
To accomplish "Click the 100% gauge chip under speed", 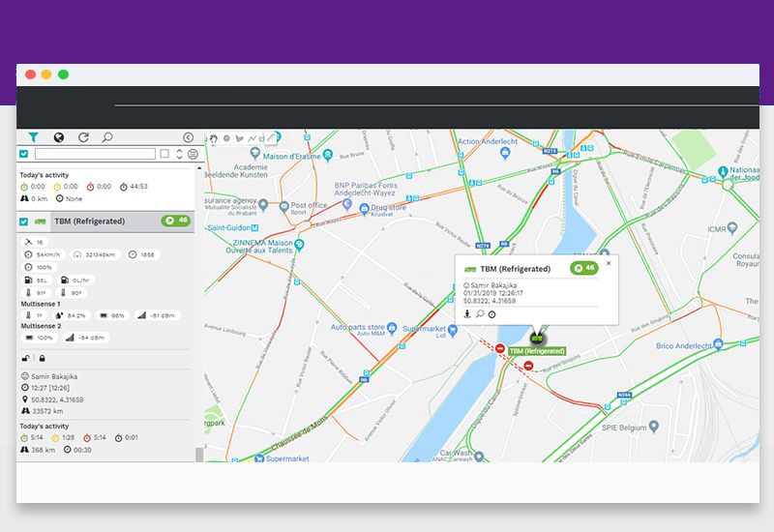I will pyautogui.click(x=39, y=268).
